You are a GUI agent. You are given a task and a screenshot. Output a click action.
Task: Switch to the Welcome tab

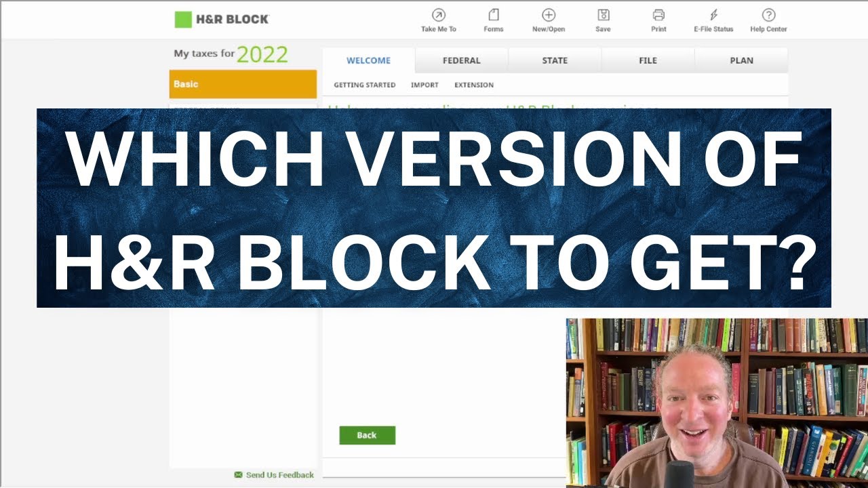(368, 60)
